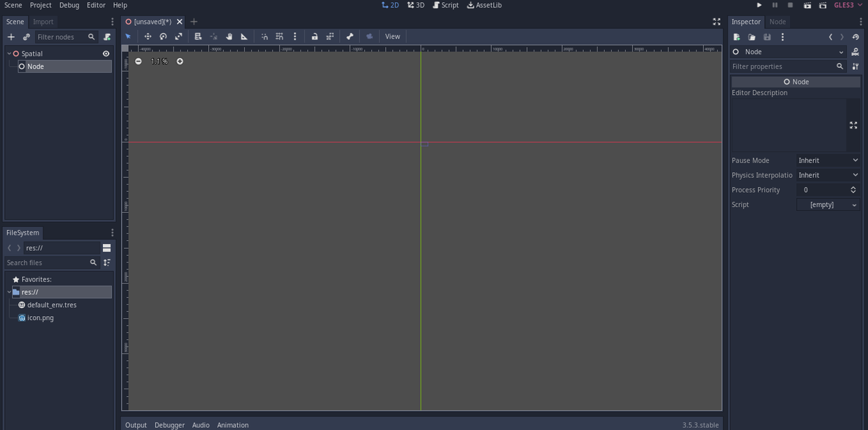
Task: Open the Debug menu
Action: pyautogui.click(x=69, y=5)
